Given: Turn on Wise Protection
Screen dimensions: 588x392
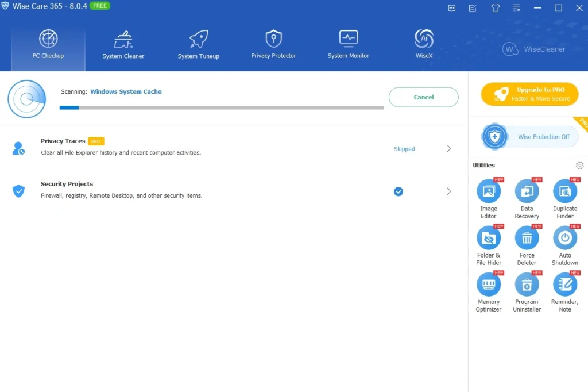Looking at the screenshot, I should (x=530, y=137).
